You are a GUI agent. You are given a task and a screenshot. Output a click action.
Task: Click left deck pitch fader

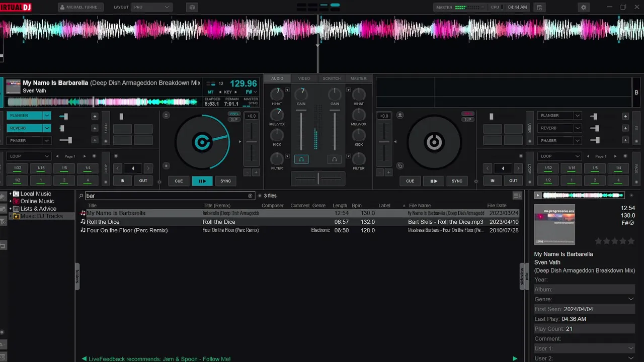pyautogui.click(x=252, y=142)
